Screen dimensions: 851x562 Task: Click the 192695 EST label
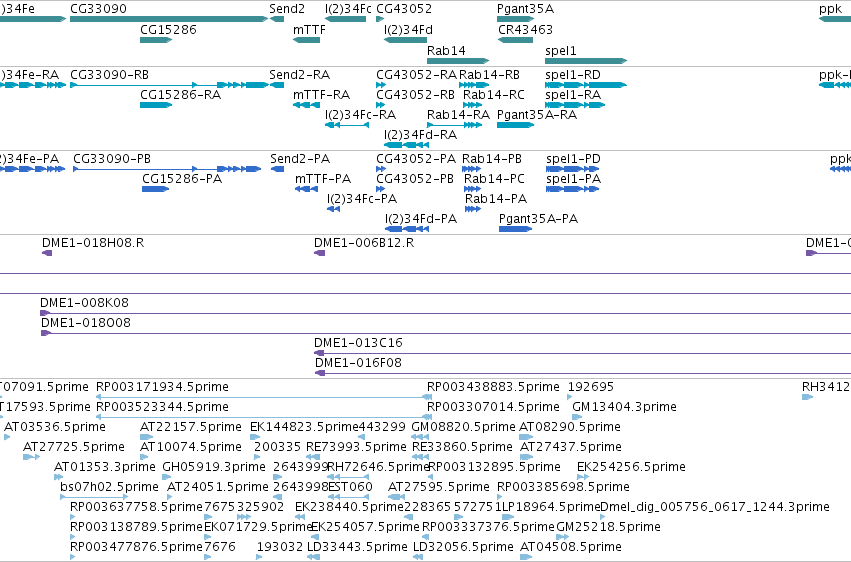[x=590, y=387]
